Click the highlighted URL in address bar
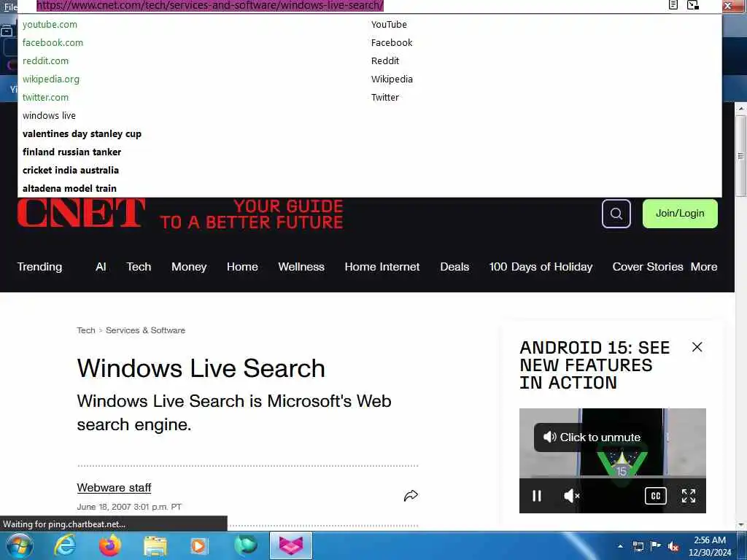The image size is (747, 560). (x=210, y=5)
